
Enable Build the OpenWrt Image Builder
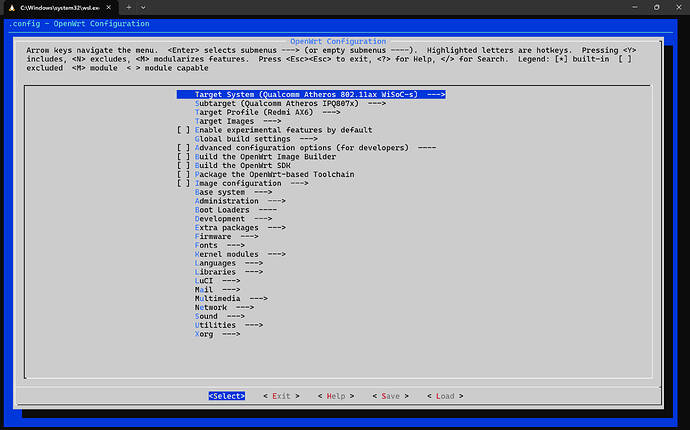[184, 157]
